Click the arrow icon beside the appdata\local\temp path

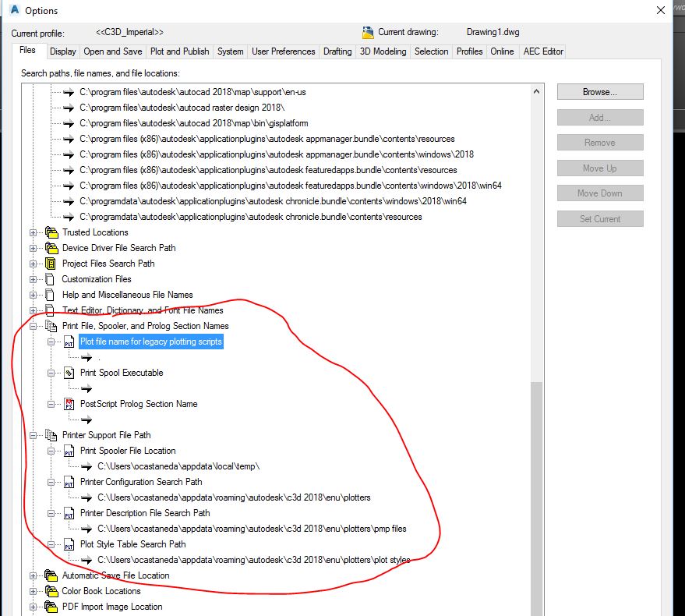point(87,467)
